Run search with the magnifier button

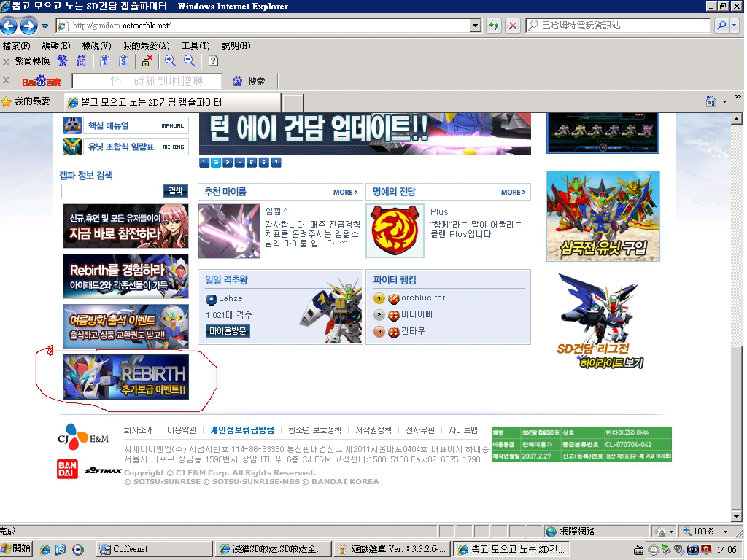tap(721, 26)
